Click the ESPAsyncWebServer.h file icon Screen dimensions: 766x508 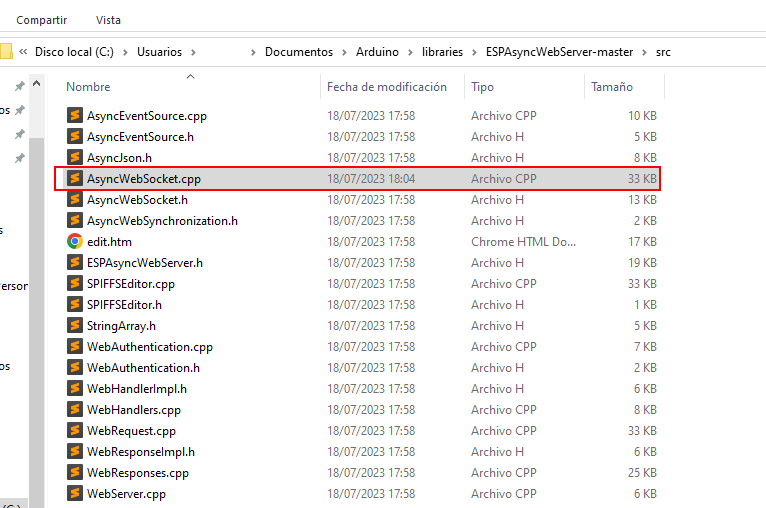(x=74, y=263)
